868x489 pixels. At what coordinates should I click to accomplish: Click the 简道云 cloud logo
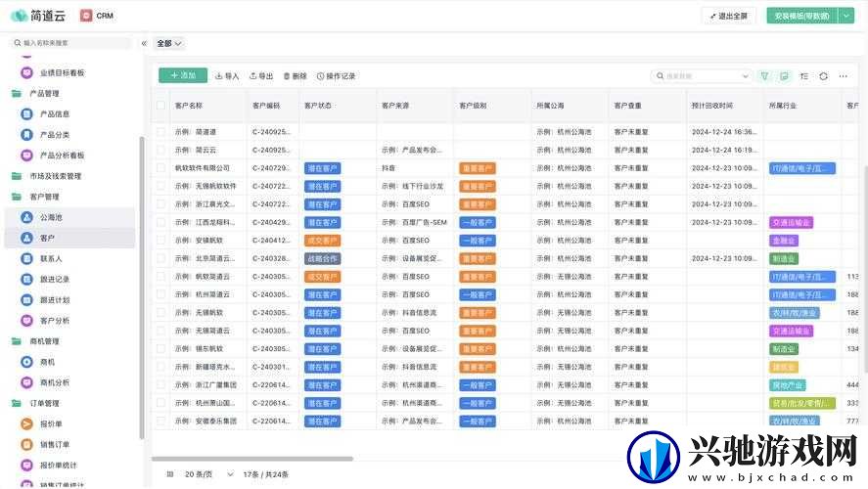click(20, 16)
